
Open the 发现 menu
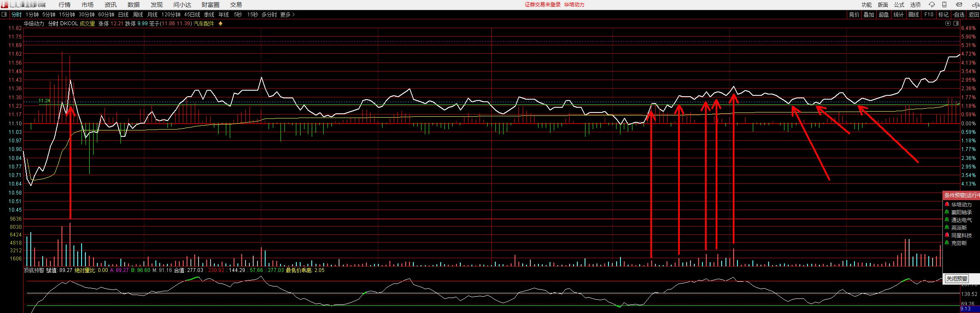[x=157, y=5]
